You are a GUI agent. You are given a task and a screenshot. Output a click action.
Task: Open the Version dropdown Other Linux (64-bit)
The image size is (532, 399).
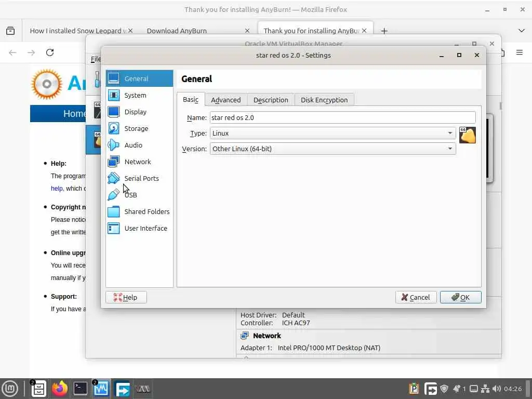click(x=332, y=149)
